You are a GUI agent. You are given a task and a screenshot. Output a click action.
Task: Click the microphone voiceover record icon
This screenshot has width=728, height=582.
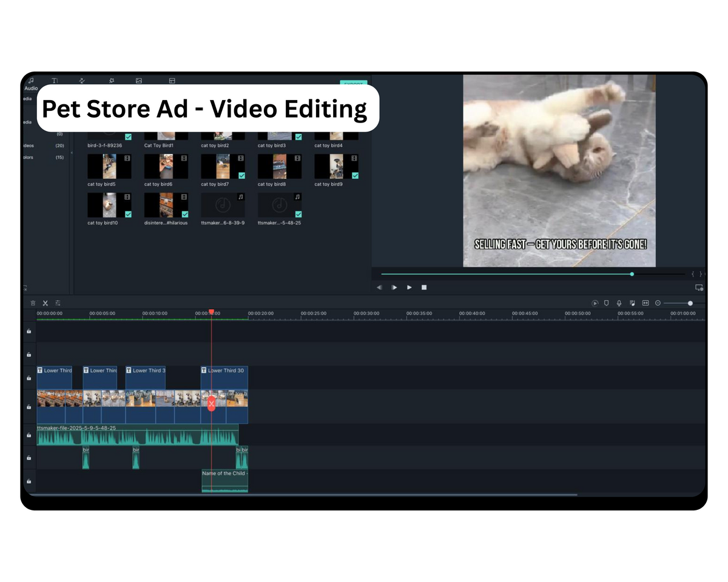(619, 303)
